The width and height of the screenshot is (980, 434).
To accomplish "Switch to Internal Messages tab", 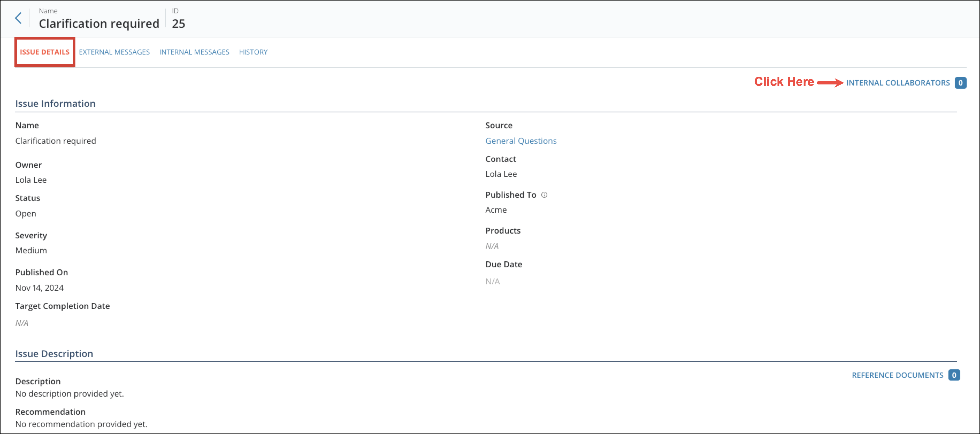I will click(x=194, y=52).
